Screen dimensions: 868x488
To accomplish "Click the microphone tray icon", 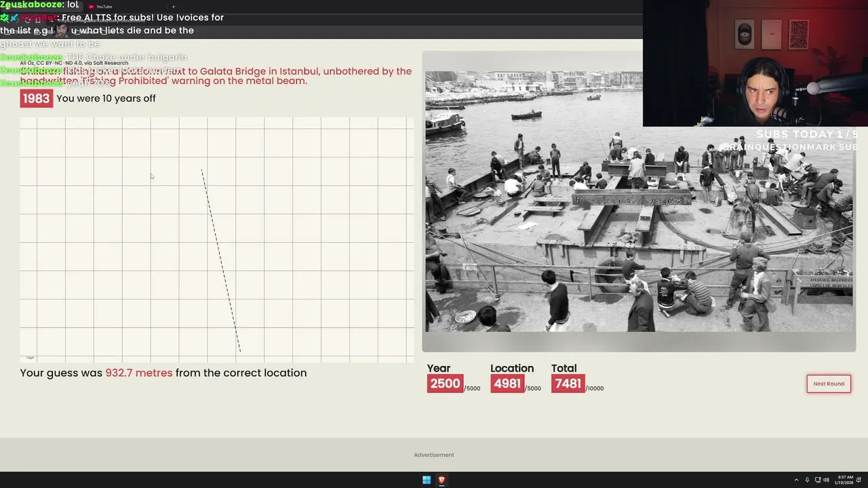I will tap(807, 480).
